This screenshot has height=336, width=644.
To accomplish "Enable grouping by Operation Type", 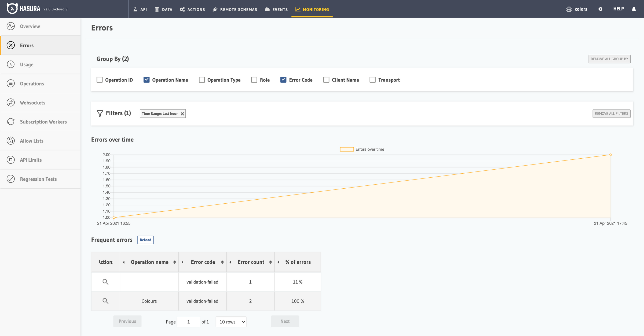I will point(202,80).
